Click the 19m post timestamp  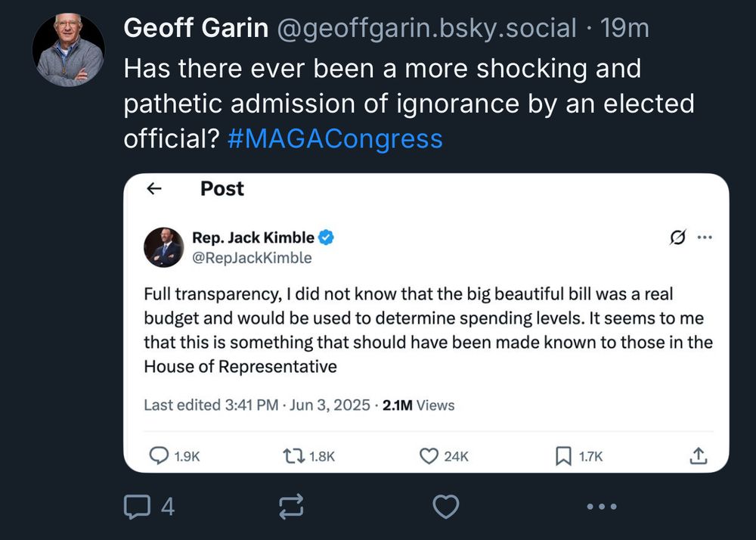(x=624, y=29)
